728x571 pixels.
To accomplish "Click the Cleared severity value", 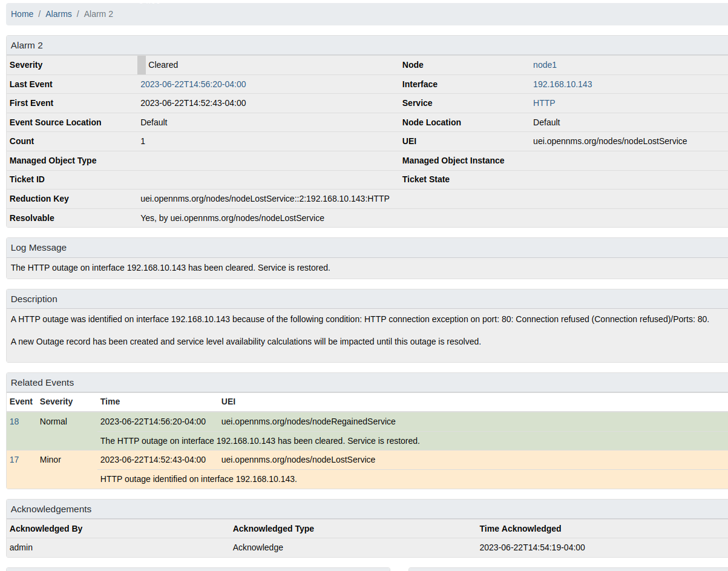I will [x=163, y=65].
